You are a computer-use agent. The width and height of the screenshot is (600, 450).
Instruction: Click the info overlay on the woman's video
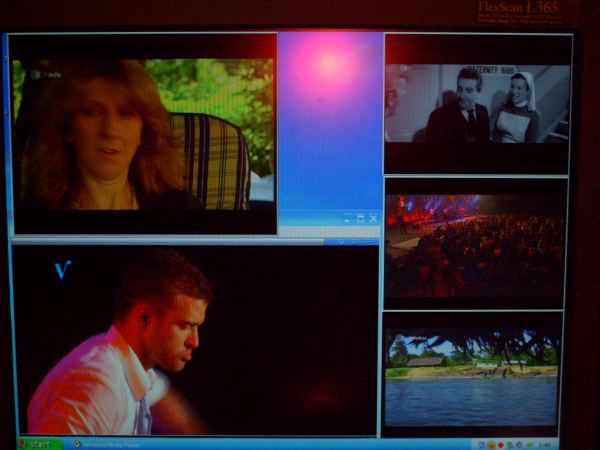point(46,75)
